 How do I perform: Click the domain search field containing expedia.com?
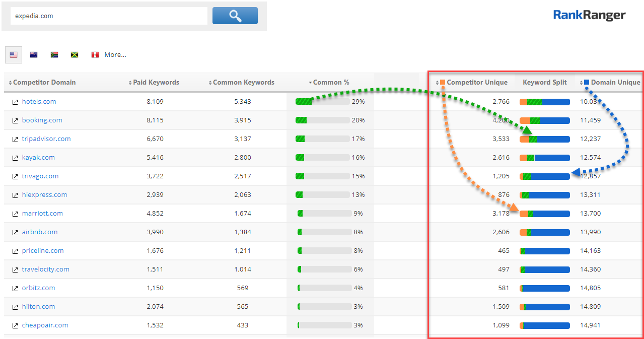(109, 16)
